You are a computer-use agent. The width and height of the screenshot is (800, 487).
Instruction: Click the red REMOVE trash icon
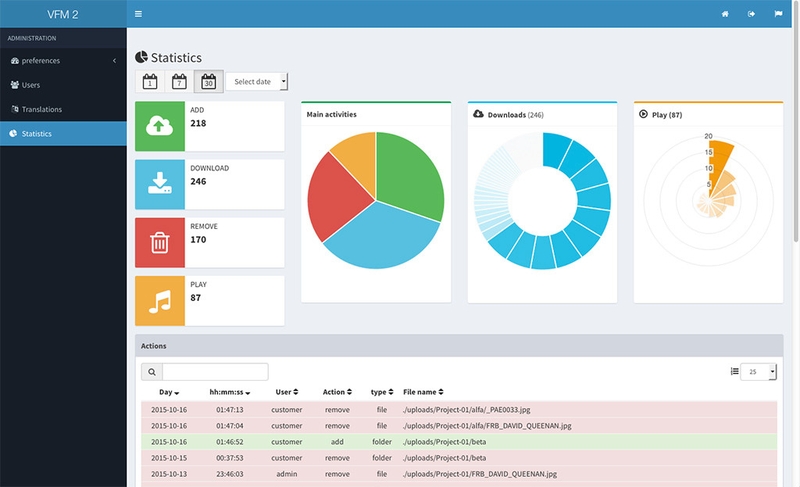[x=160, y=242]
